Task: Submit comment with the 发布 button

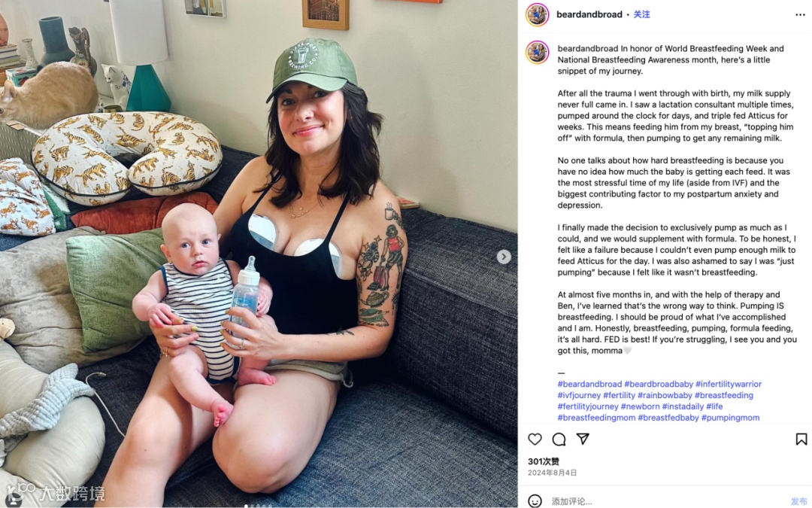Action: tap(798, 501)
